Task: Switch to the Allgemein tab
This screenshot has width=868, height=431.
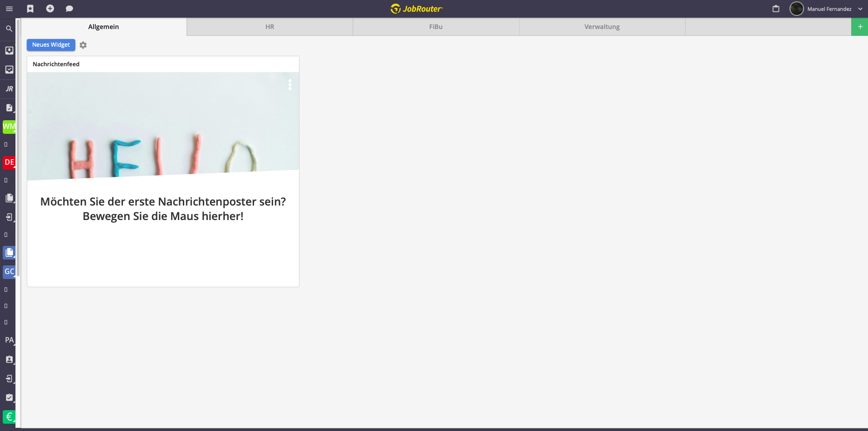Action: [103, 27]
